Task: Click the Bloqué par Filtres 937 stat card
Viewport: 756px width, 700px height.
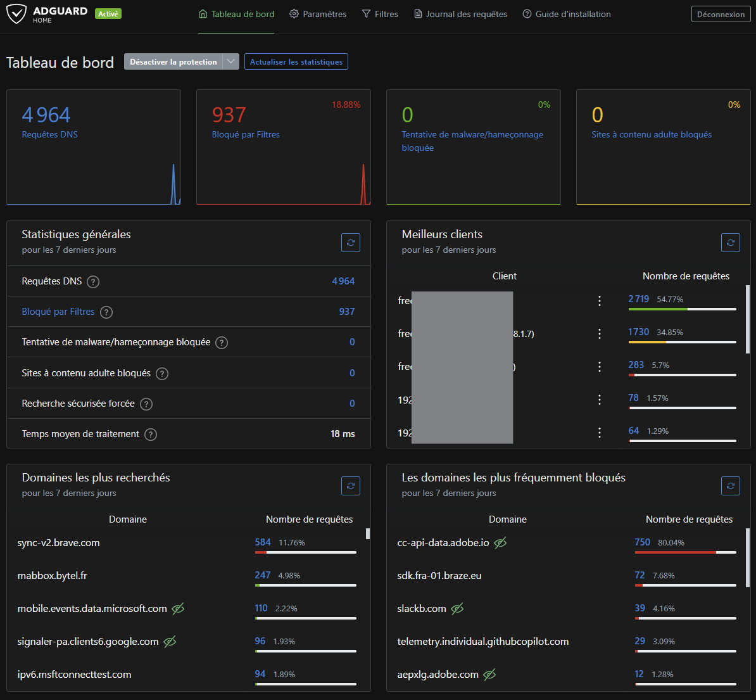Action: click(x=283, y=147)
